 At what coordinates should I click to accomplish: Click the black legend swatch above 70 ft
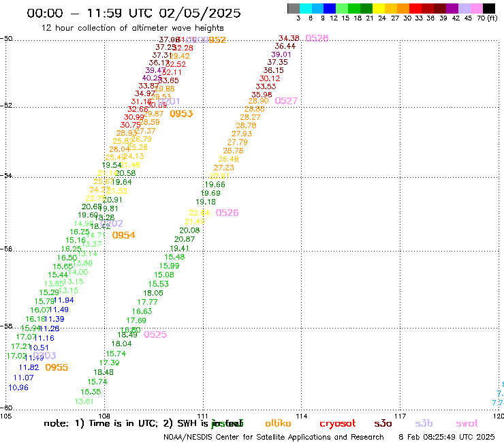coord(488,8)
